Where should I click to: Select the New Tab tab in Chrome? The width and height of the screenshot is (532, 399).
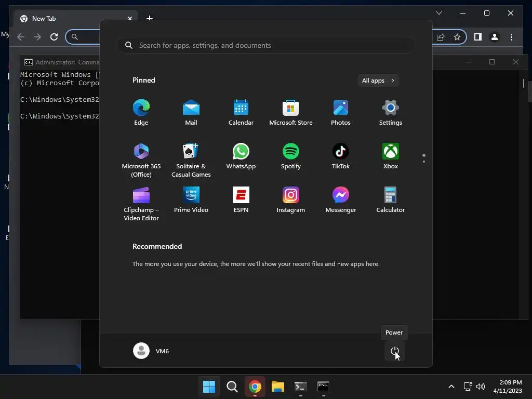(x=76, y=19)
